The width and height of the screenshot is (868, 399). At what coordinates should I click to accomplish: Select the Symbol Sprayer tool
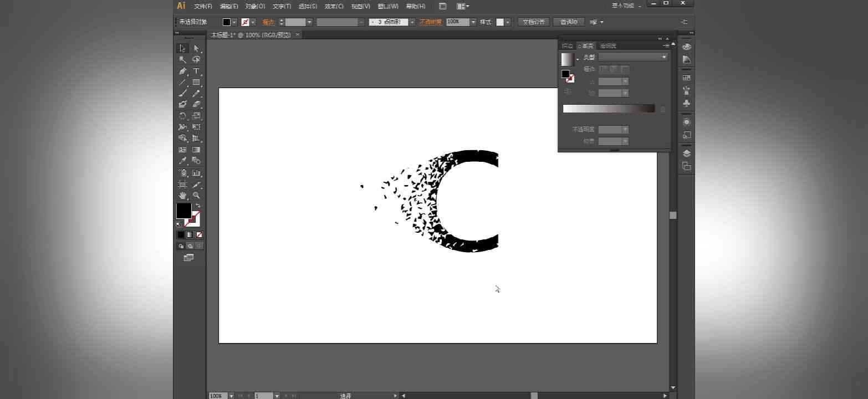click(182, 173)
